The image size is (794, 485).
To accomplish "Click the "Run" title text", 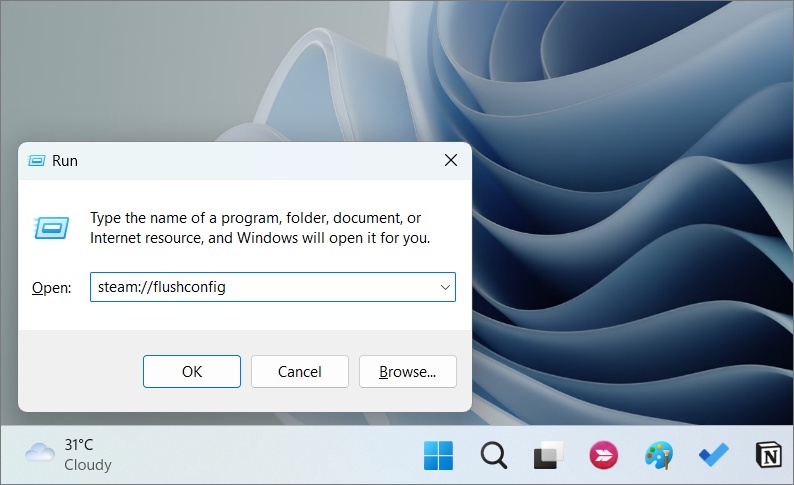I will pos(65,160).
